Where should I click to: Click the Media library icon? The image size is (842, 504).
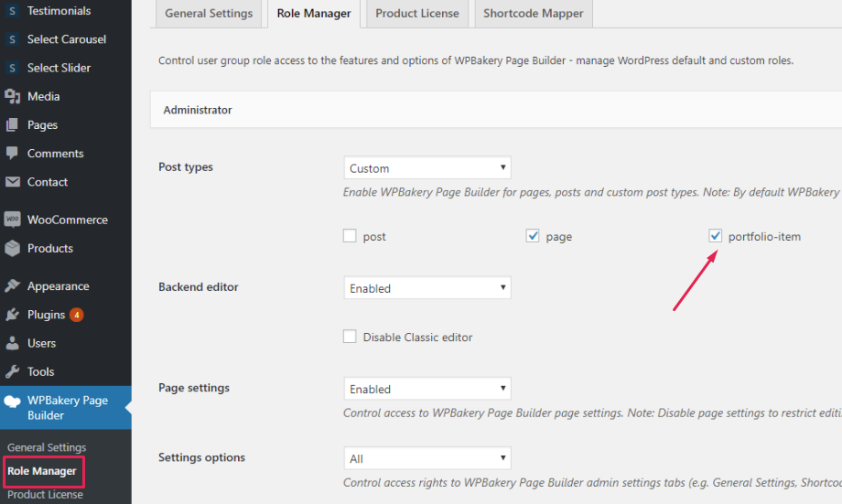coord(12,96)
